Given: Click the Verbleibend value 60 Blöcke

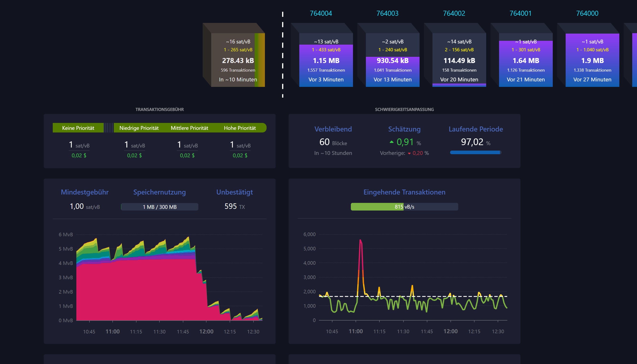Looking at the screenshot, I should (x=333, y=142).
